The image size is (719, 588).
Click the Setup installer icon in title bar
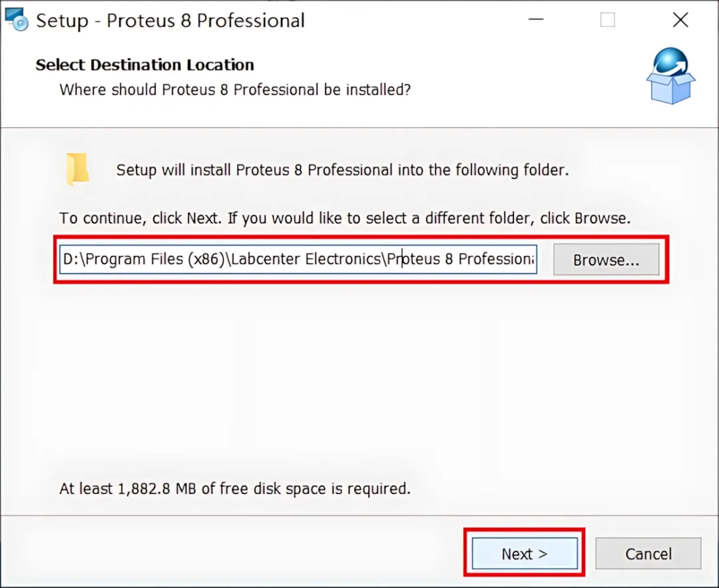17,19
